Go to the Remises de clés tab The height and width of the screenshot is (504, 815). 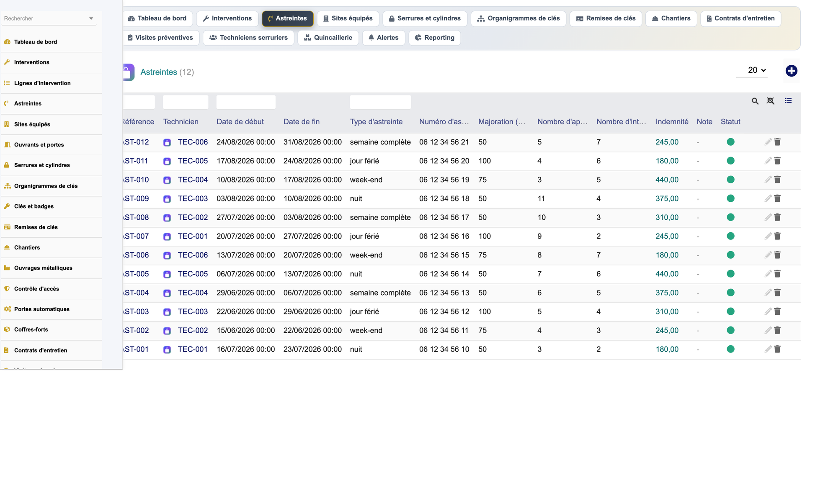(606, 18)
